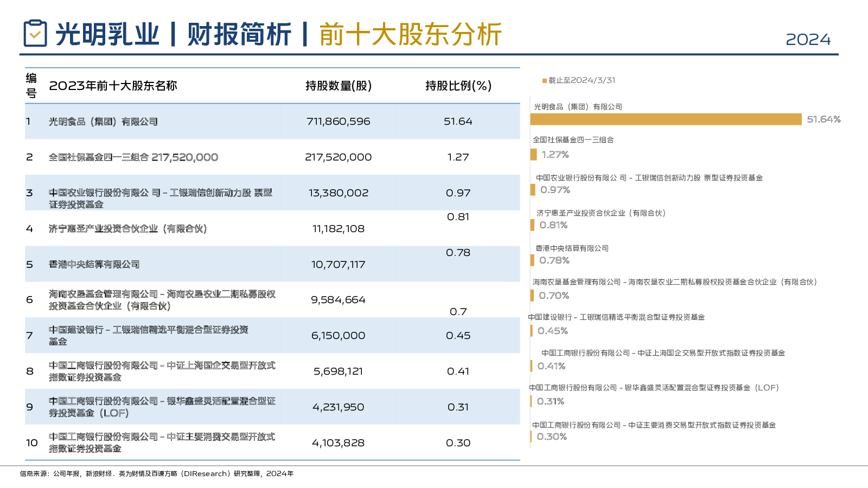Select the 4,103,828 shares cell in row 10
The image size is (868, 488).
[339, 443]
